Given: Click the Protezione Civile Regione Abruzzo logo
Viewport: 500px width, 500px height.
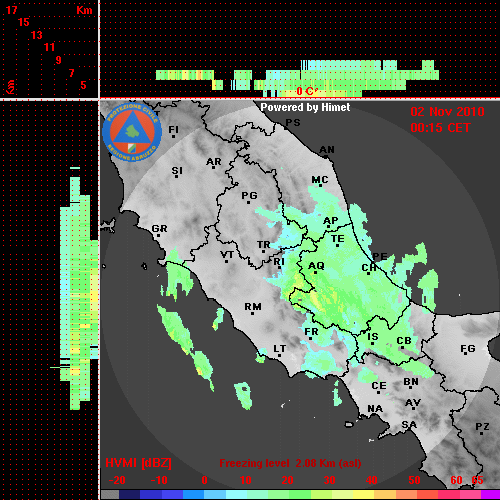Looking at the screenshot, I should 132,132.
